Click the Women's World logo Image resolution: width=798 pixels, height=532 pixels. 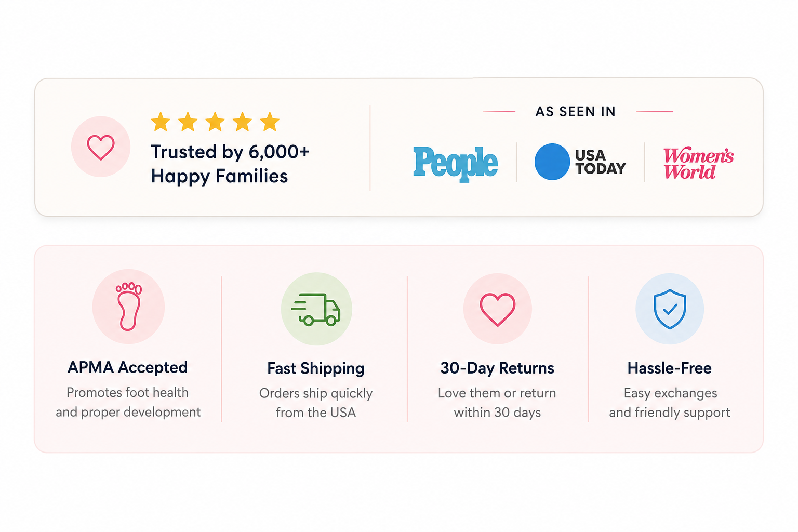click(698, 163)
